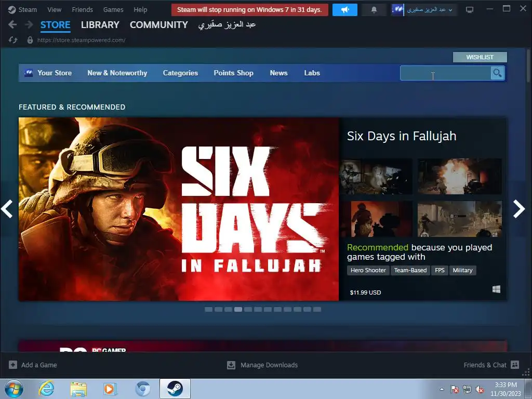Launch Internet Explorer from taskbar
Image resolution: width=532 pixels, height=399 pixels.
pos(46,389)
